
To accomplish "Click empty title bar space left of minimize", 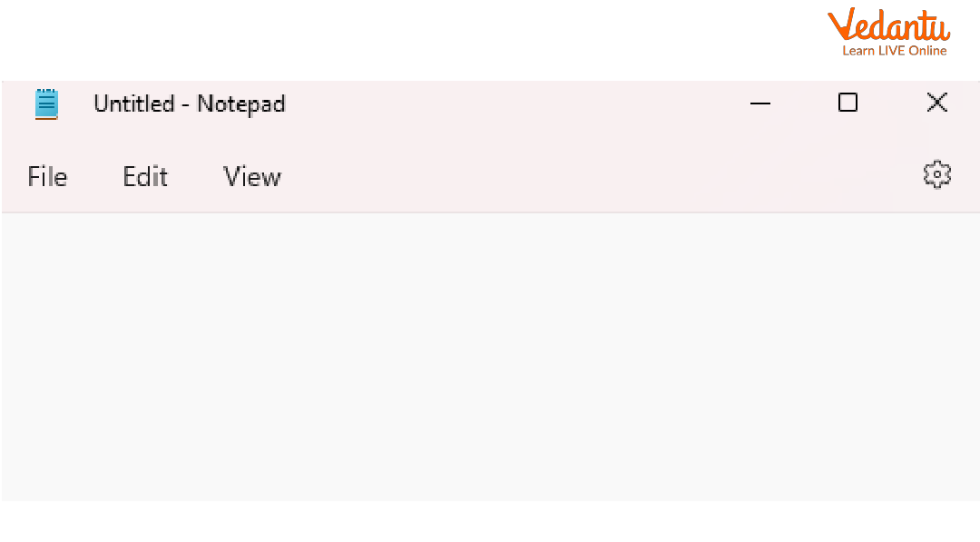I will (508, 103).
